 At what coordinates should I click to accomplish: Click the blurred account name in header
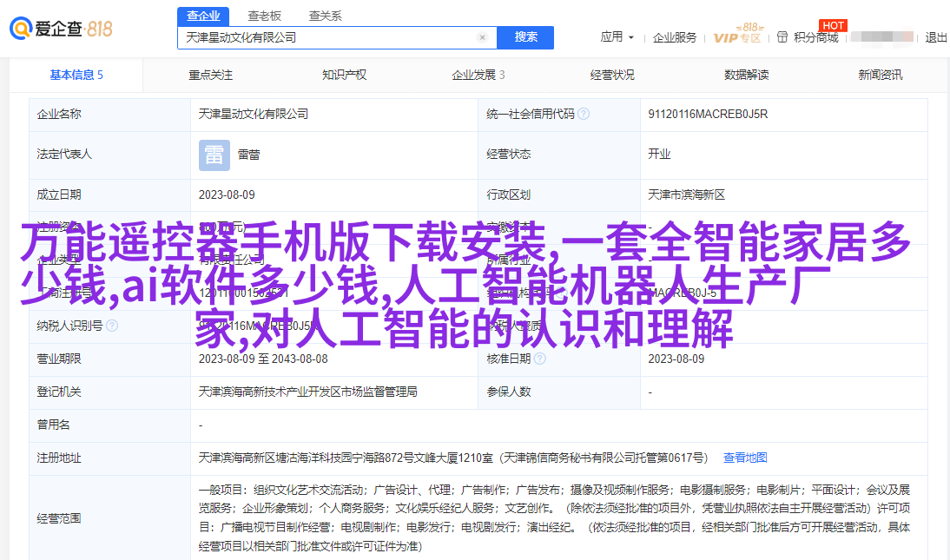[x=882, y=37]
